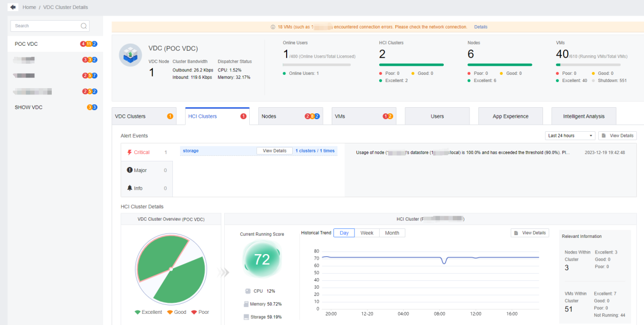Click the back arrow icon
This screenshot has height=325, width=644.
(13, 7)
